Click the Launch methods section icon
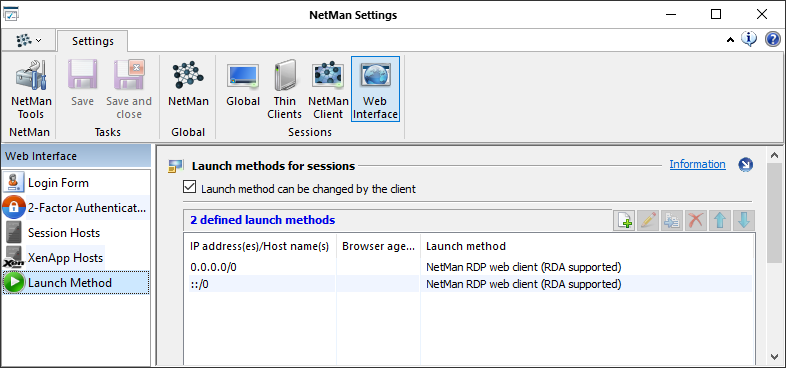Screen dimensions: 786x368 [x=176, y=166]
